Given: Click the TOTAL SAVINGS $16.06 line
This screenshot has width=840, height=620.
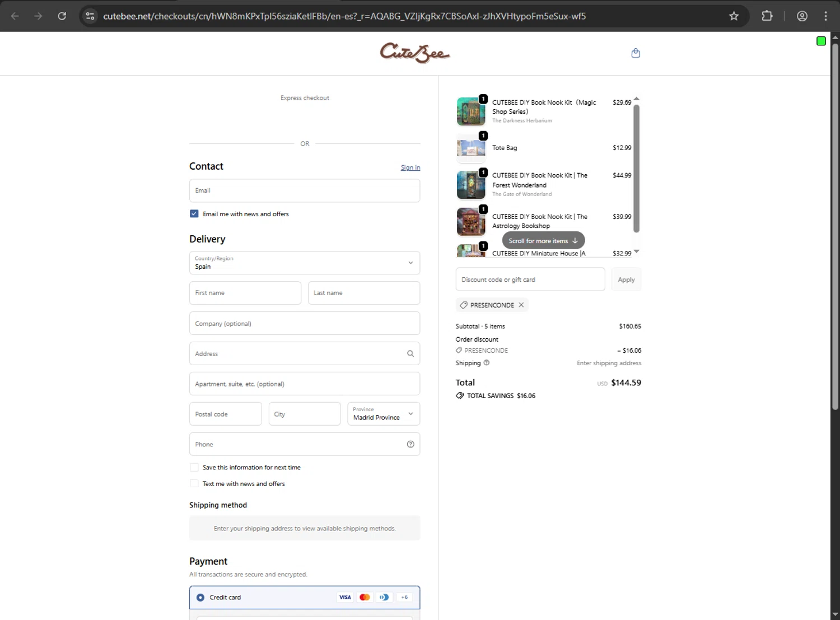Looking at the screenshot, I should click(x=496, y=395).
